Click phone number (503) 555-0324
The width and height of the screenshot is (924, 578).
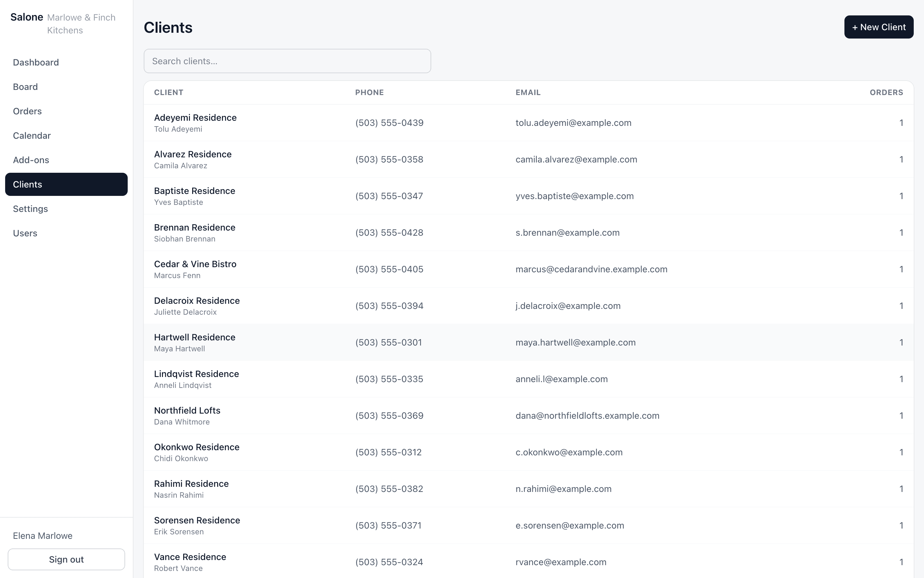point(389,562)
